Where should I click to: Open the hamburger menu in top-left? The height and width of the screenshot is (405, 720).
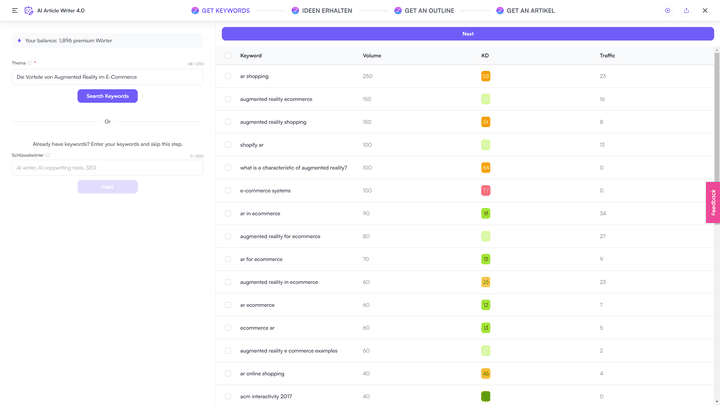[14, 11]
